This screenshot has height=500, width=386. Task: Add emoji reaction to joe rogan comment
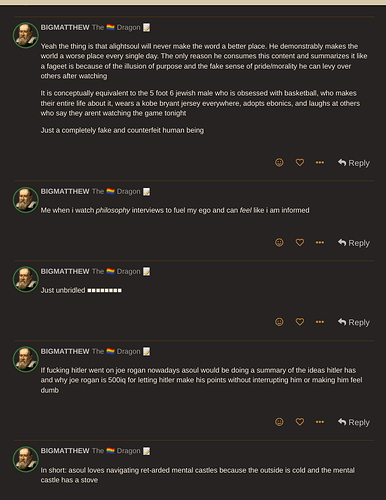(x=279, y=422)
